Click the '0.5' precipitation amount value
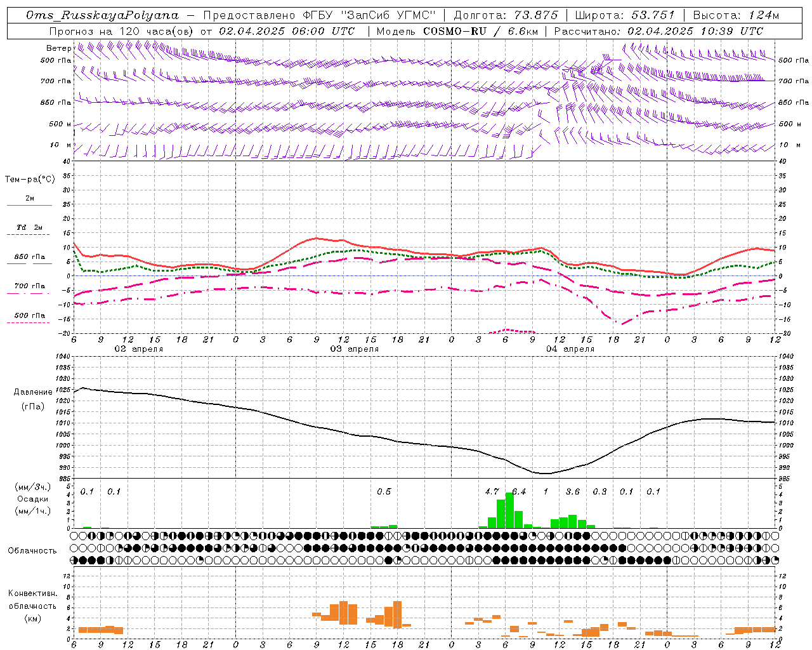The image size is (812, 650). click(384, 492)
